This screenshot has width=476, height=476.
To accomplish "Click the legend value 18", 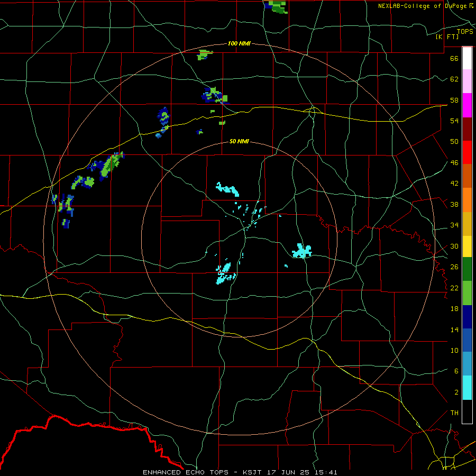I will click(x=454, y=309).
